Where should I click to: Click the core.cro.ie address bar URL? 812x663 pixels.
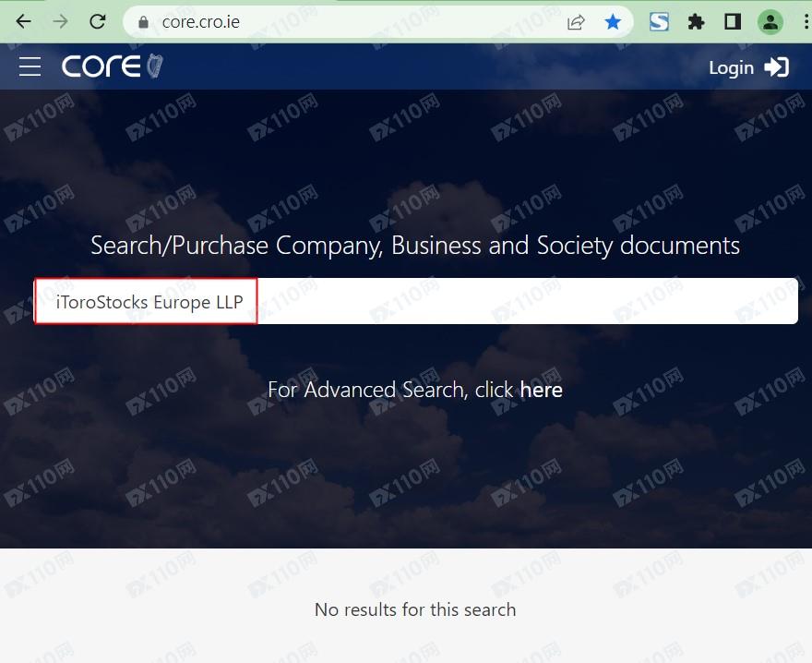tap(200, 22)
